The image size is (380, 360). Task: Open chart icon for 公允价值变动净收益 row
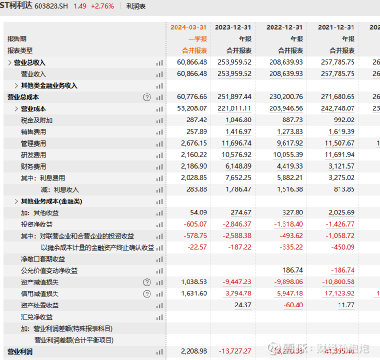[160, 271]
